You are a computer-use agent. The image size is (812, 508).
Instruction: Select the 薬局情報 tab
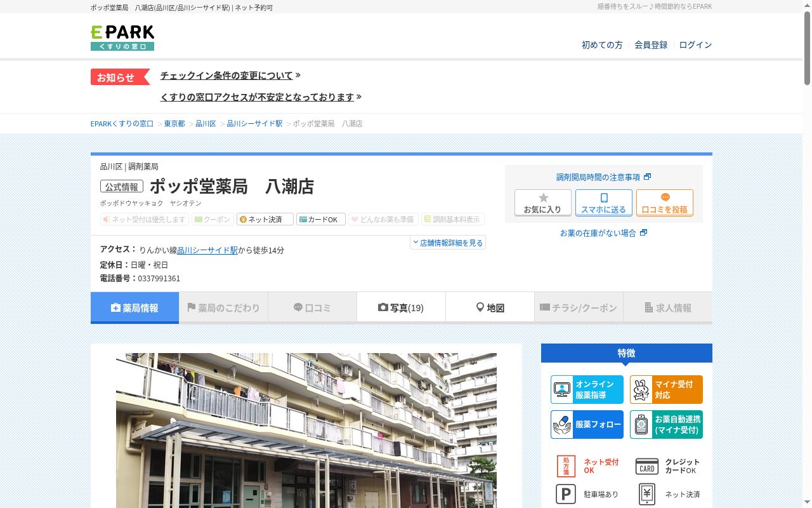[134, 308]
